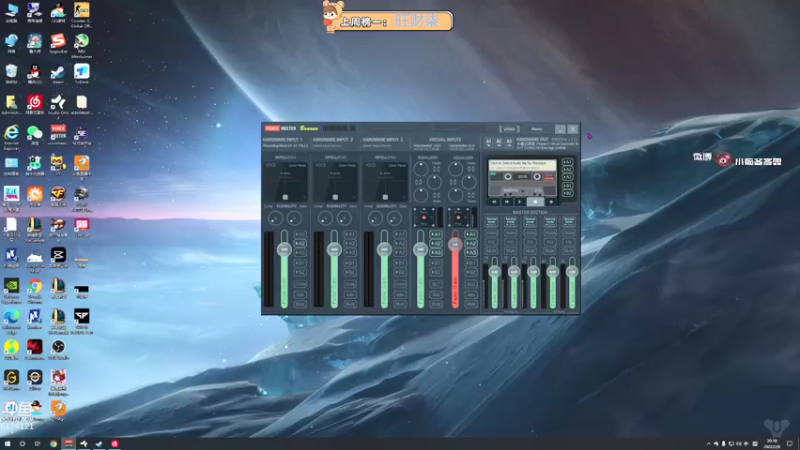
Task: Enable mono on Hardware Input 3 strip
Action: click(400, 284)
